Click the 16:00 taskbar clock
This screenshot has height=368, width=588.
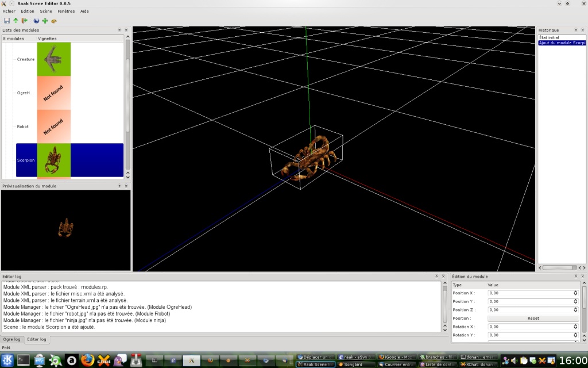[573, 361]
